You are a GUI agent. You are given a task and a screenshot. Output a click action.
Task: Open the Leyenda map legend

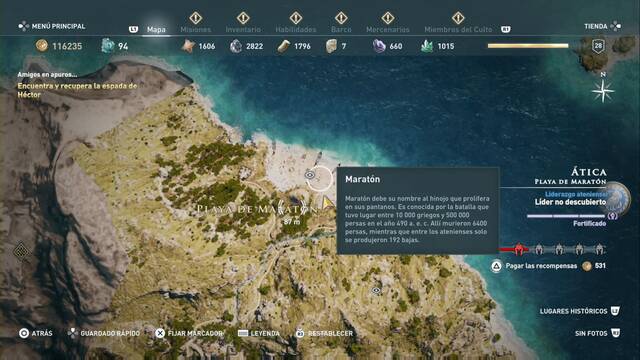pos(259,333)
